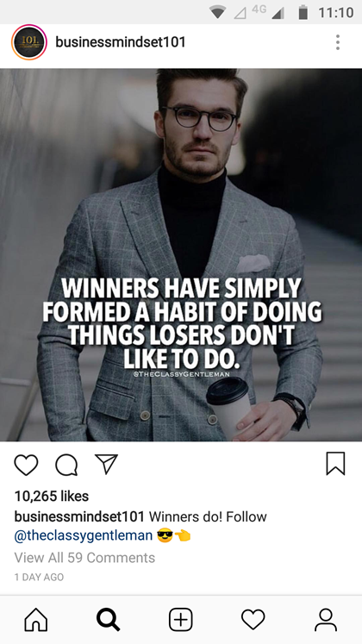View All 59 Comments
Screen dimensions: 362x644
[x=84, y=557]
